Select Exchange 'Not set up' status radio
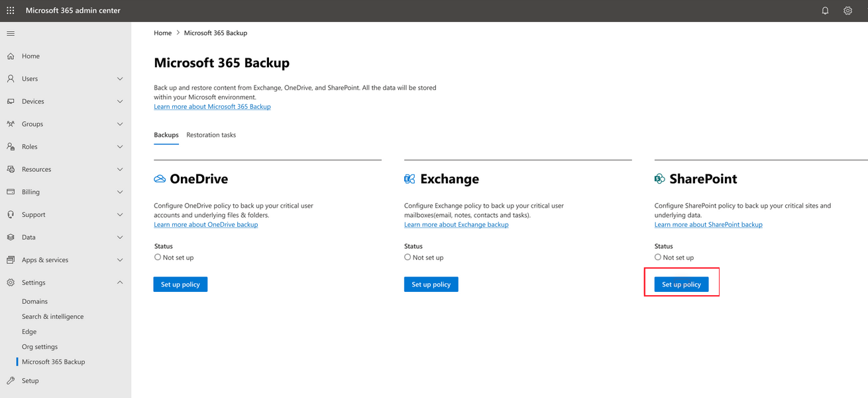The height and width of the screenshot is (398, 868). click(x=407, y=257)
